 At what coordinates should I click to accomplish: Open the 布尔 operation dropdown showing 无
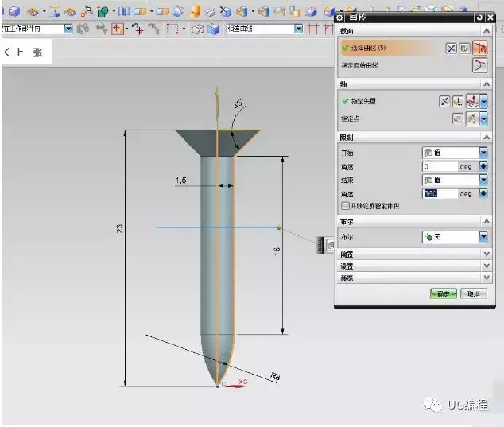click(x=455, y=237)
